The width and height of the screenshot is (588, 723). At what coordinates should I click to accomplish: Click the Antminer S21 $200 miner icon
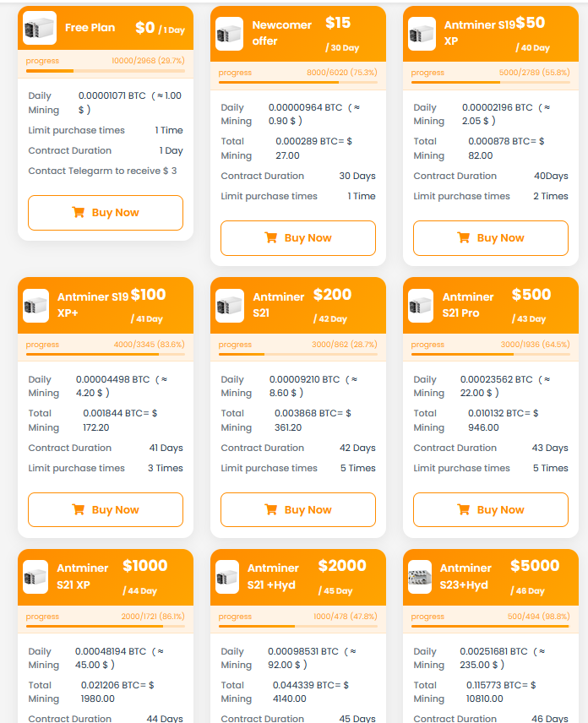[229, 306]
